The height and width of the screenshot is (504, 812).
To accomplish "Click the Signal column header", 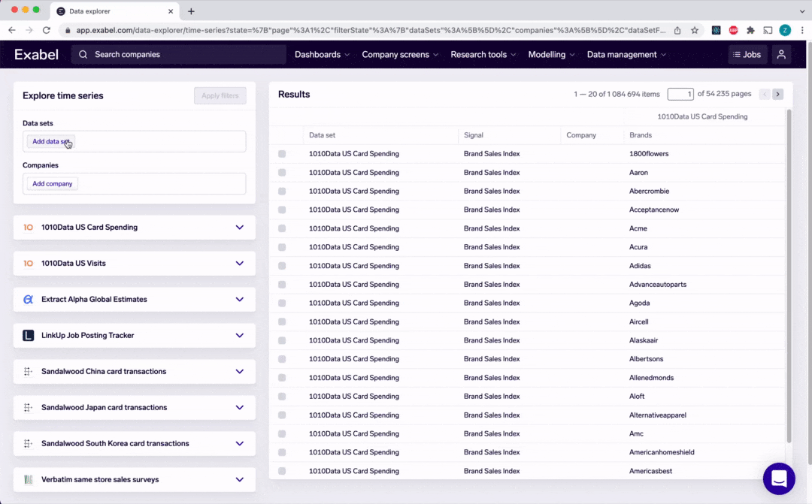I will [474, 135].
